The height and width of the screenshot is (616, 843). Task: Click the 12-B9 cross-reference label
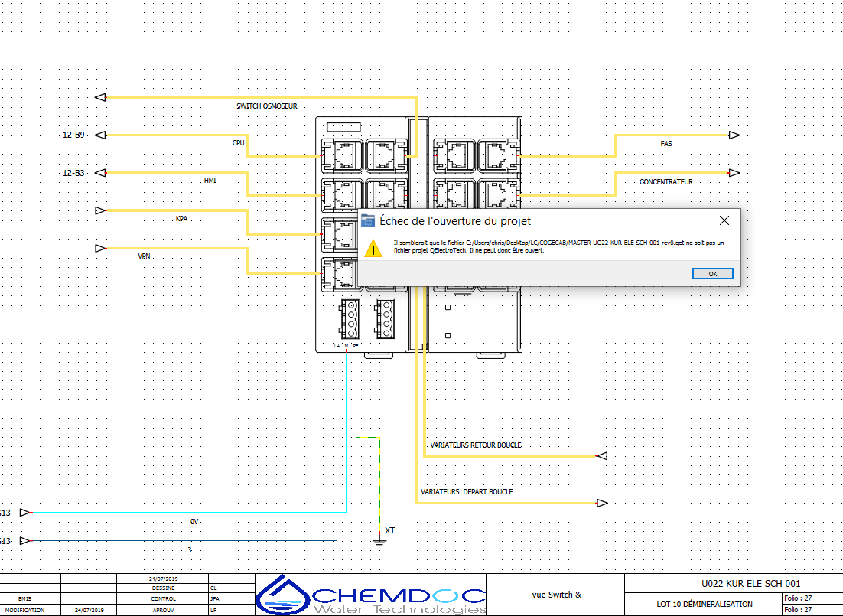(73, 135)
